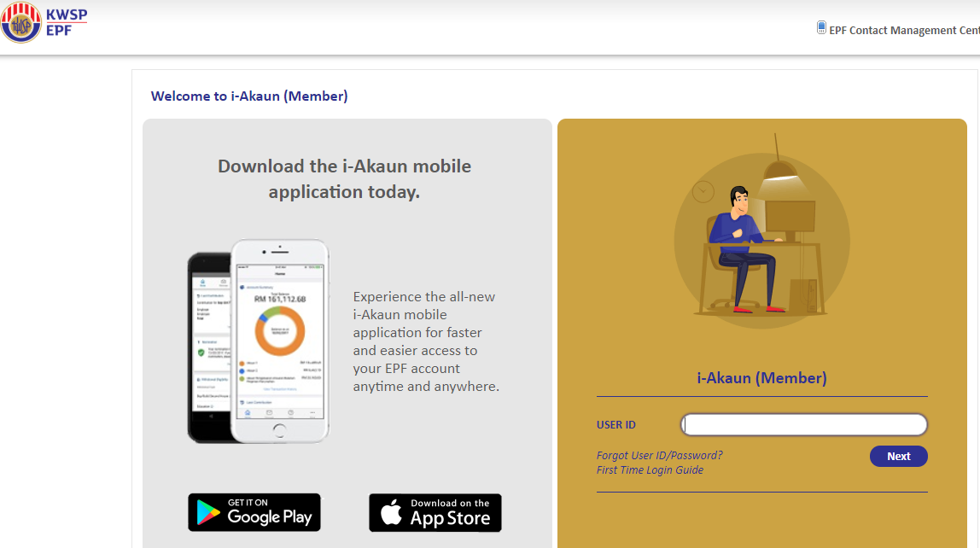
Task: Click the phone icon beside EPF Contact Management
Action: click(821, 27)
